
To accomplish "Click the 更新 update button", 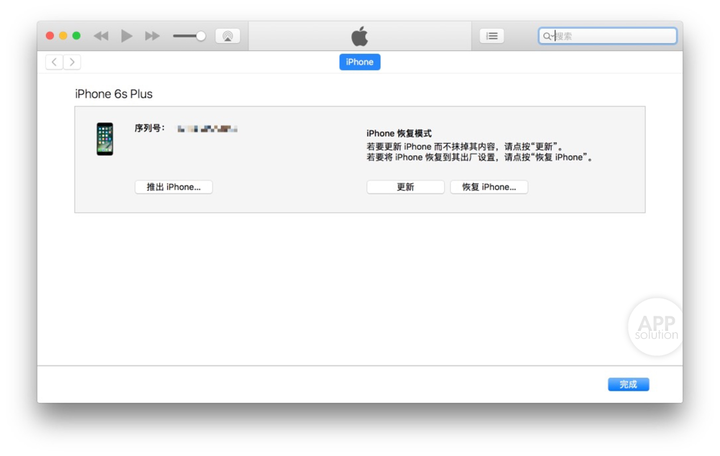I will coord(405,187).
